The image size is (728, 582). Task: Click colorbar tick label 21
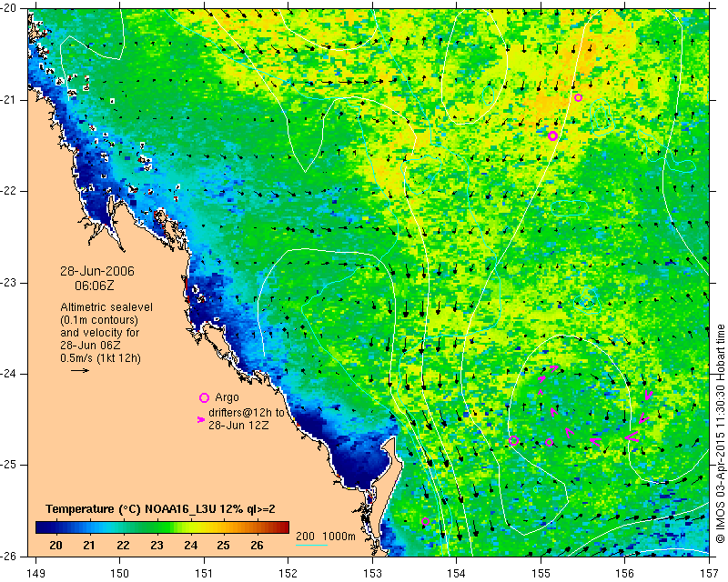point(89,546)
